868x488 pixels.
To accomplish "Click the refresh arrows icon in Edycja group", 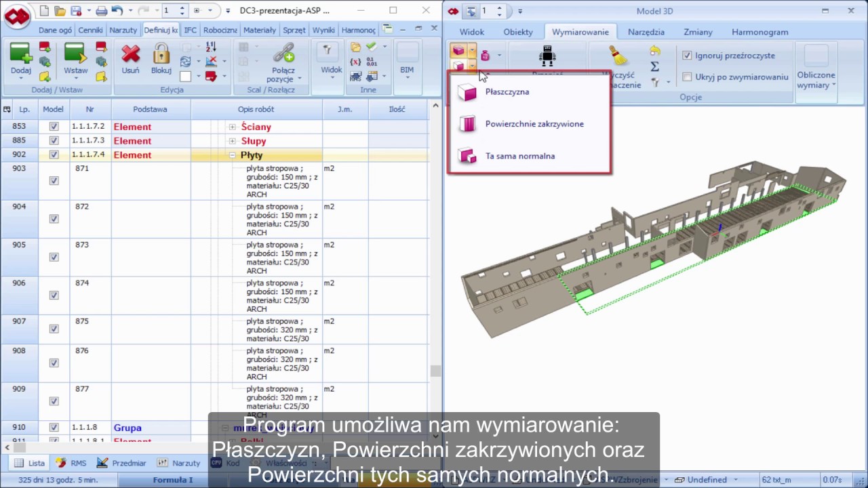I will [185, 62].
